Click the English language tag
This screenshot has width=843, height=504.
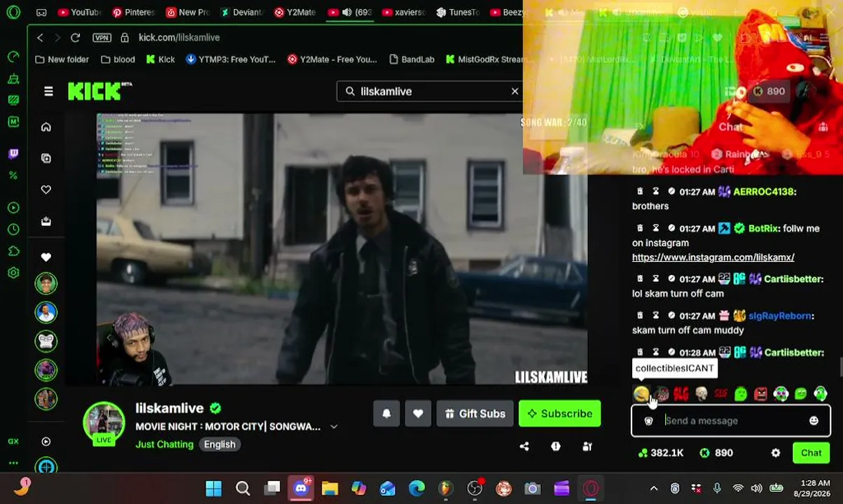click(x=220, y=444)
